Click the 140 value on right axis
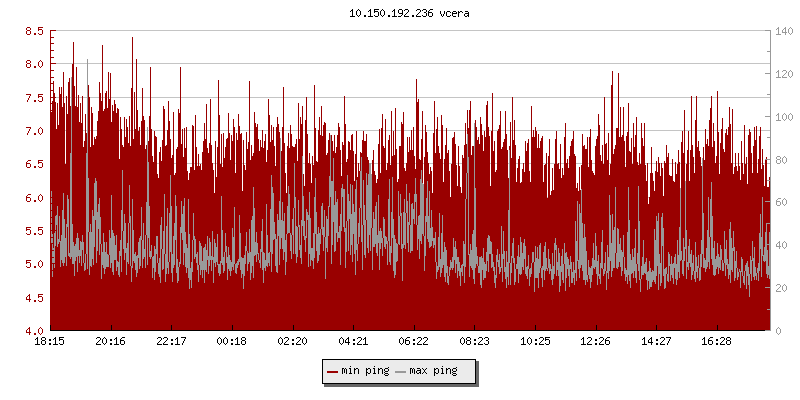Viewport: 800px width, 400px height. pos(784,31)
